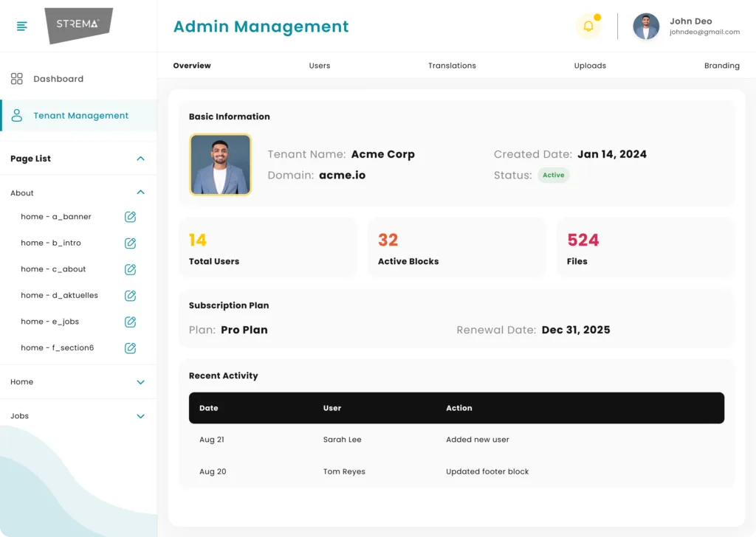Click Sarah Lee in Recent Activity
The height and width of the screenshot is (537, 756).
pos(343,439)
